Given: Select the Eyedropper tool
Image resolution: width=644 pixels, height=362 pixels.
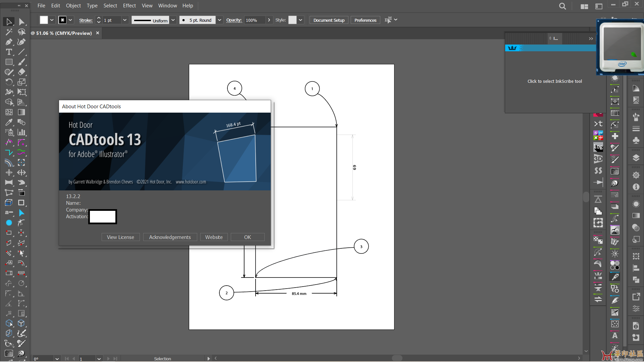Looking at the screenshot, I should pos(9,122).
